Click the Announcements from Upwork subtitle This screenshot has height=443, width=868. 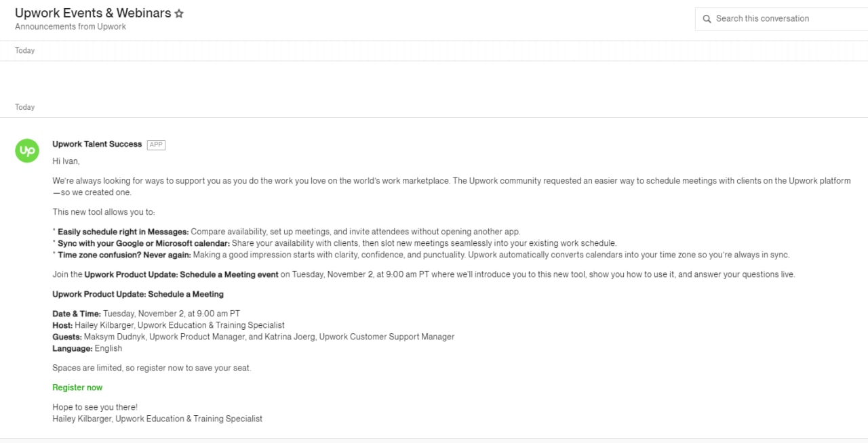click(71, 26)
